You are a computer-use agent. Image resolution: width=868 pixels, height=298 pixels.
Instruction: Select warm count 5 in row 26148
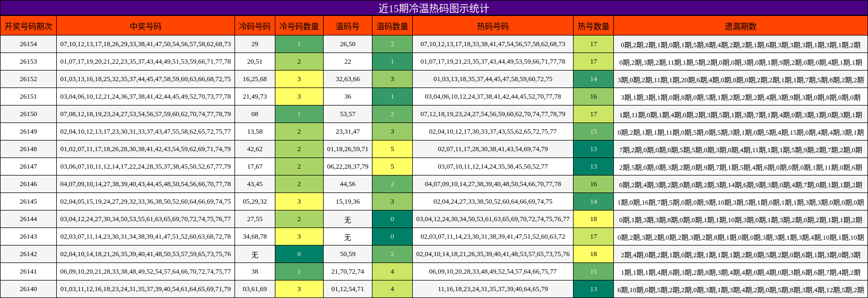pos(392,149)
